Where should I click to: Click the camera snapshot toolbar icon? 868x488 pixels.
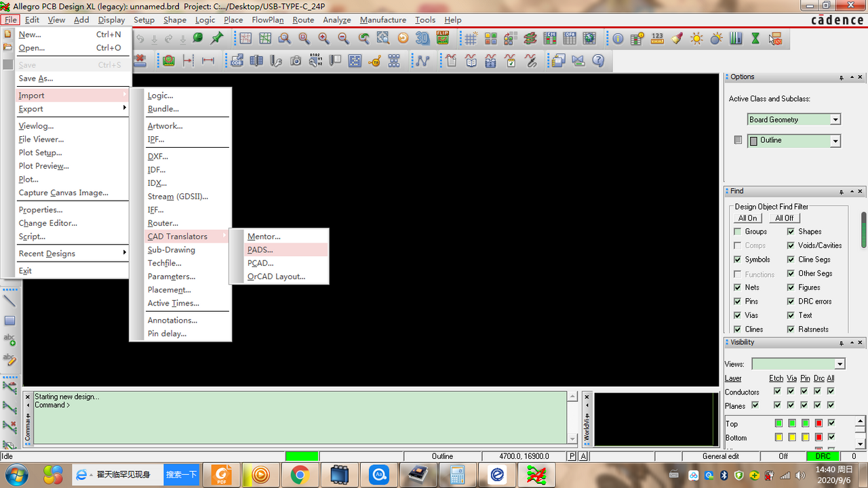coord(296,61)
